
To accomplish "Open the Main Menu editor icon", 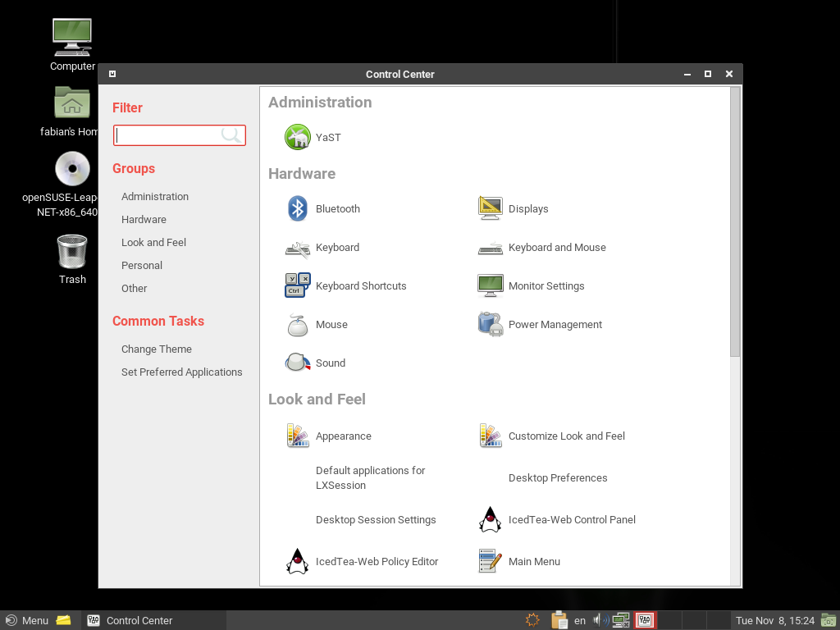I will [x=491, y=561].
